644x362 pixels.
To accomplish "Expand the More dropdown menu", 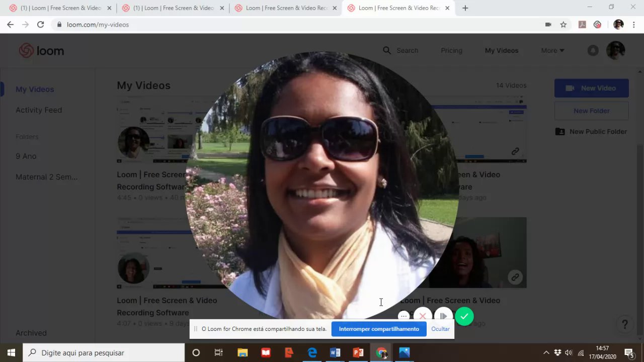I will click(x=552, y=50).
